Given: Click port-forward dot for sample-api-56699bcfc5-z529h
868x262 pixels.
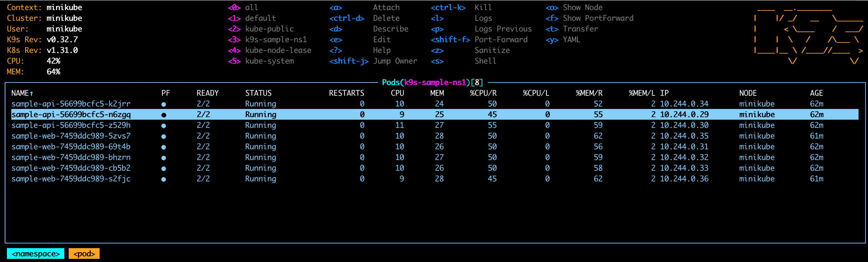Looking at the screenshot, I should [164, 126].
